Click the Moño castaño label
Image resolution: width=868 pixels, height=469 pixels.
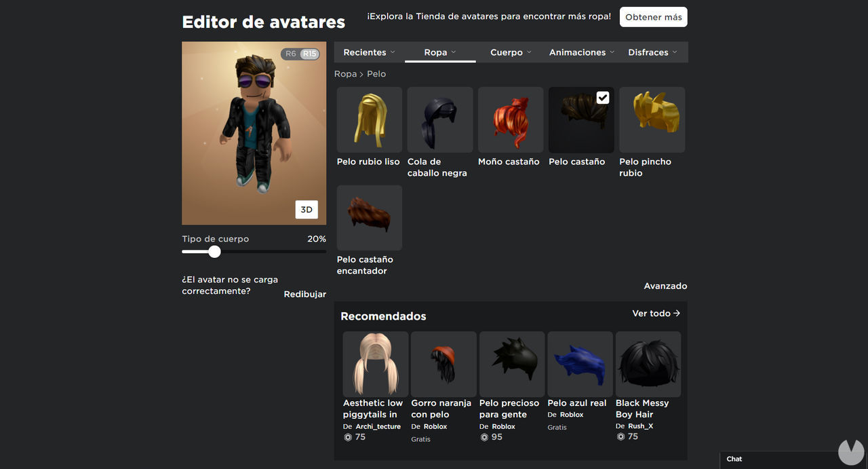coord(509,162)
